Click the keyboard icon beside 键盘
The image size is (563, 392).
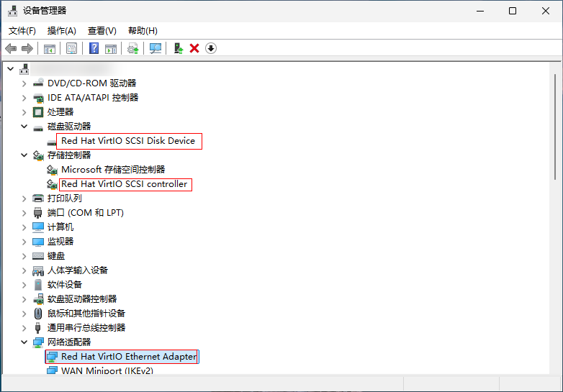pyautogui.click(x=38, y=256)
